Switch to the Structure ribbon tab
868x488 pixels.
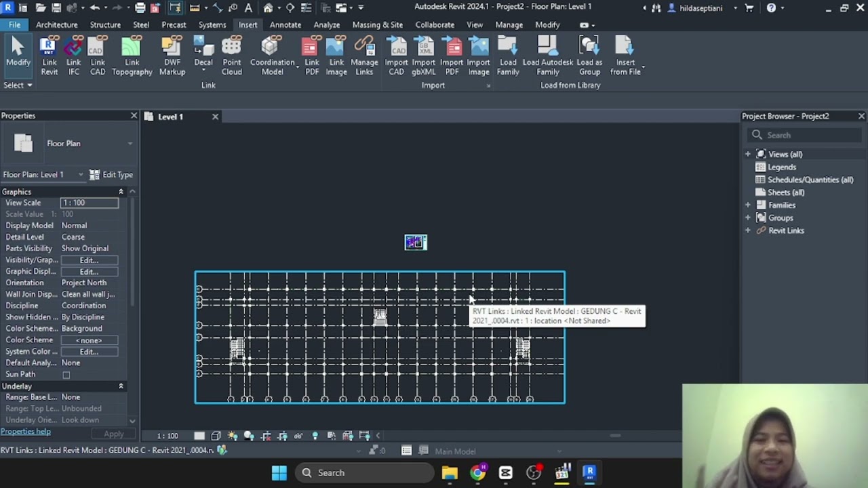pyautogui.click(x=105, y=24)
